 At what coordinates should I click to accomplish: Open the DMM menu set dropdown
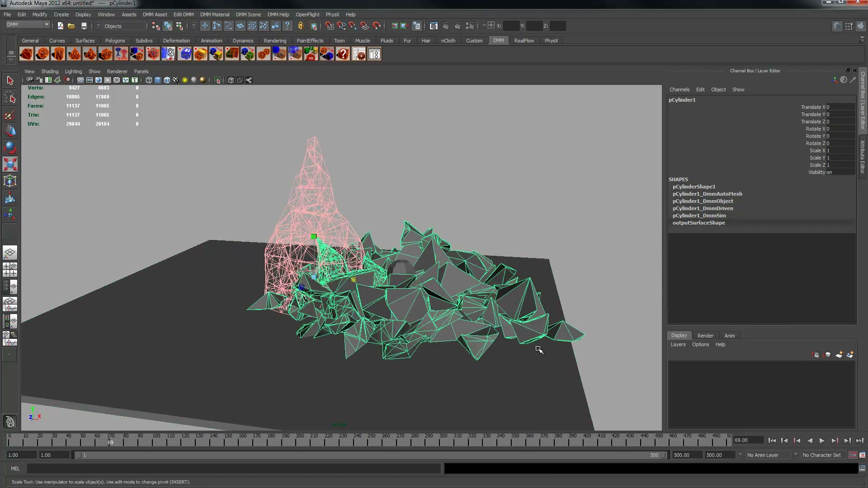28,24
